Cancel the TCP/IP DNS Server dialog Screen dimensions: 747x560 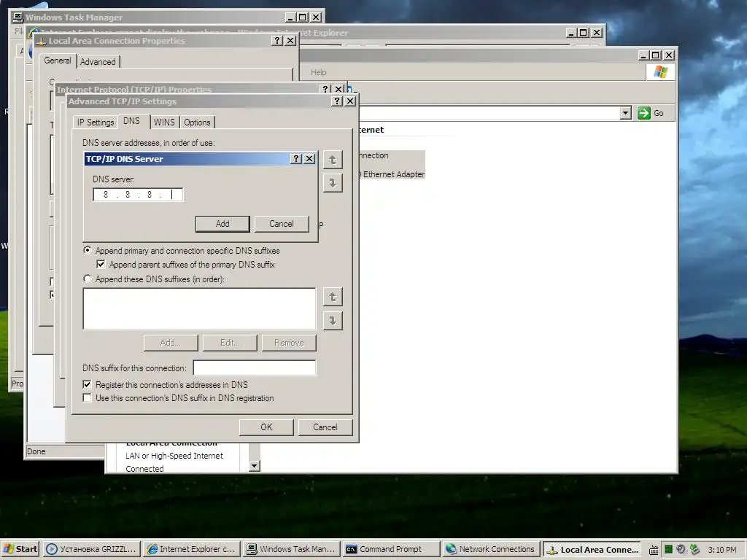point(282,224)
